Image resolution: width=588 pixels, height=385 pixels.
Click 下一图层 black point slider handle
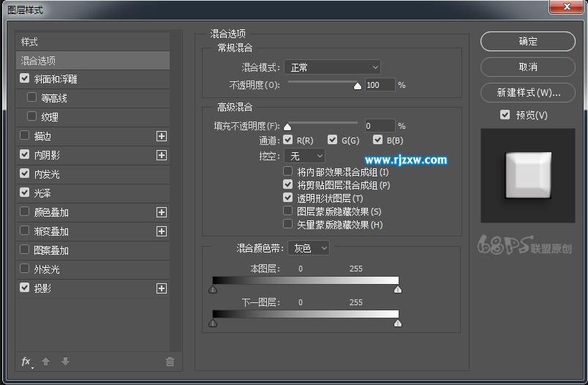(x=213, y=323)
